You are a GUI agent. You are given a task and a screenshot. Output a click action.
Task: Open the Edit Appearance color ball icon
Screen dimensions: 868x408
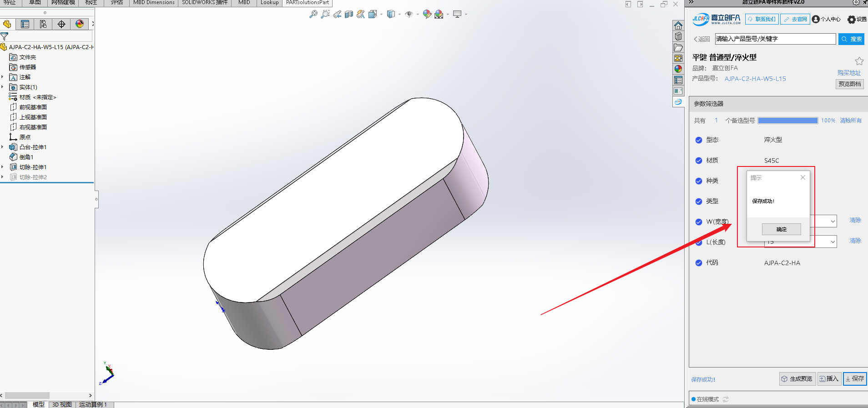click(x=427, y=15)
